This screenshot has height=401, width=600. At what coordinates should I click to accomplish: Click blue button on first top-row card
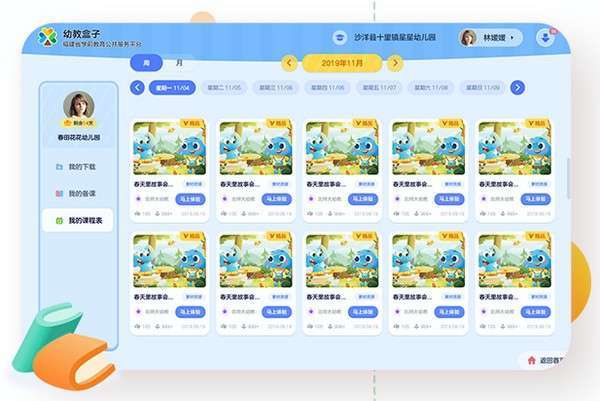(190, 199)
